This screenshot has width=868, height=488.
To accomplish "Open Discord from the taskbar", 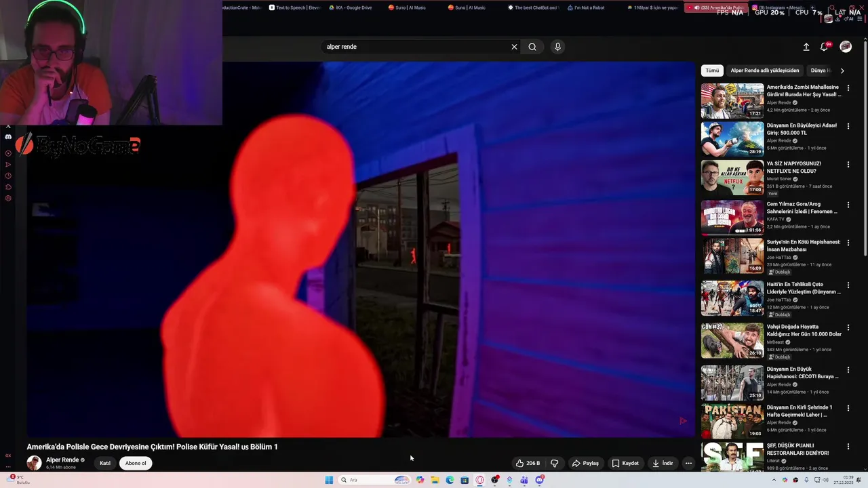I will (539, 480).
